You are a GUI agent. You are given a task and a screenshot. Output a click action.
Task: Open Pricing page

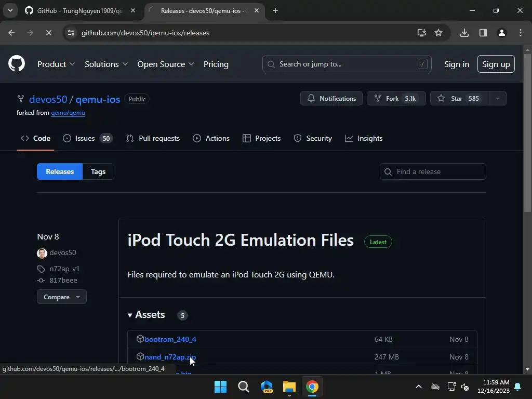click(216, 64)
